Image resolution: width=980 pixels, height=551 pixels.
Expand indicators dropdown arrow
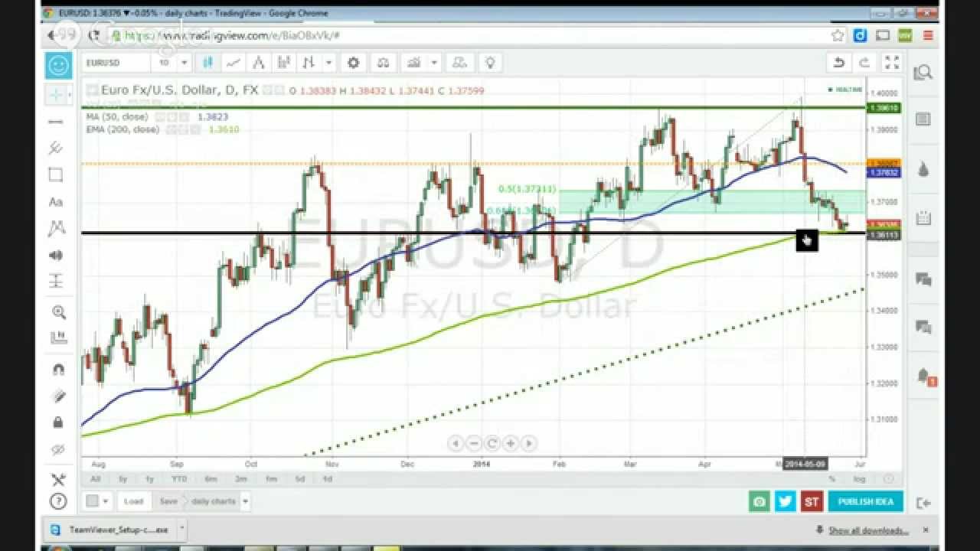pos(434,63)
